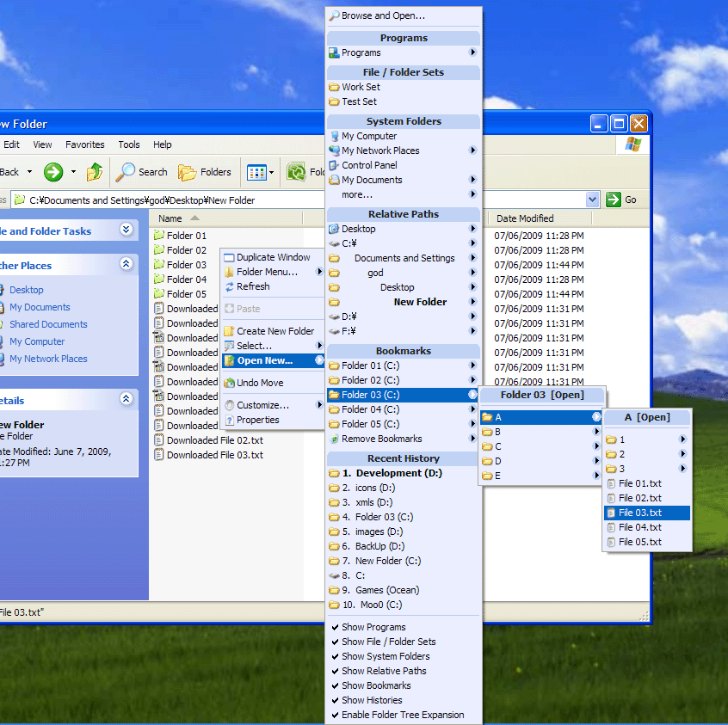Click the green Go arrow button
Viewport: 728px width, 725px height.
614,200
